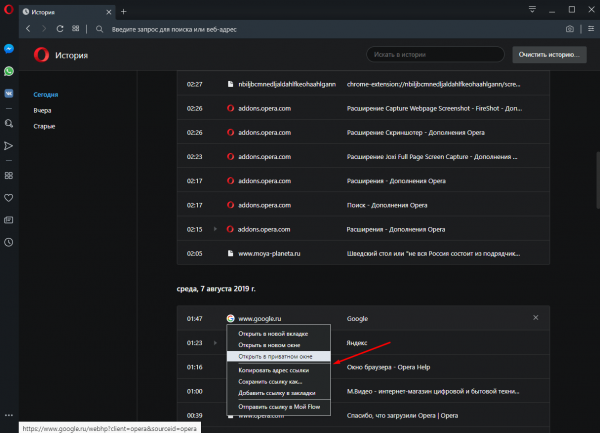Open chrome-extension entry at 02:27
600x433 pixels.
pos(363,84)
